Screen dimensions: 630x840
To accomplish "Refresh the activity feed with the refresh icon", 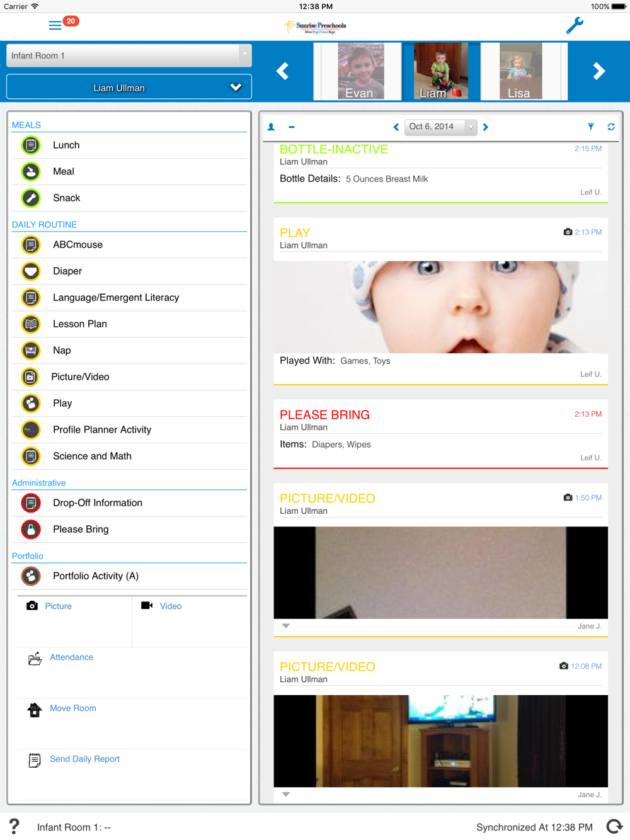I will (611, 127).
